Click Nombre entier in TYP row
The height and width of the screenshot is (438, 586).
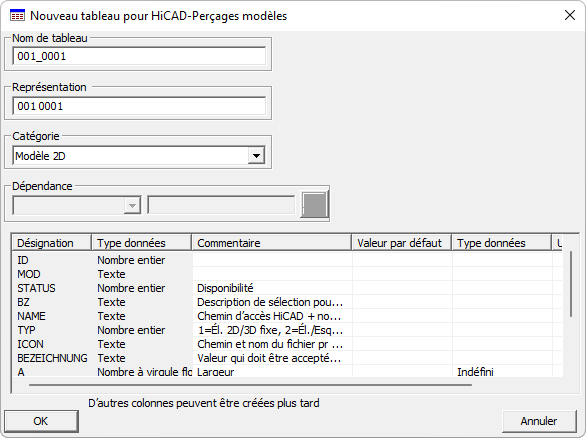(x=131, y=330)
